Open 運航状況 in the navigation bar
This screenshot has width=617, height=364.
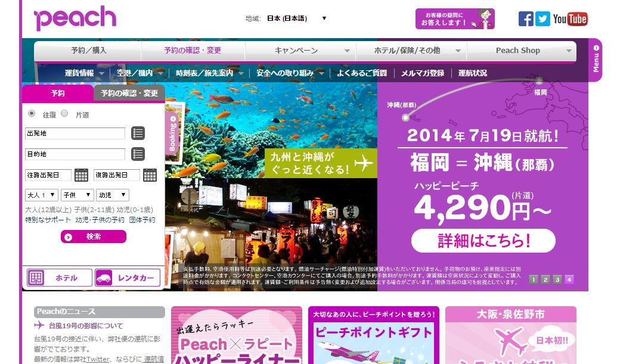pos(473,73)
